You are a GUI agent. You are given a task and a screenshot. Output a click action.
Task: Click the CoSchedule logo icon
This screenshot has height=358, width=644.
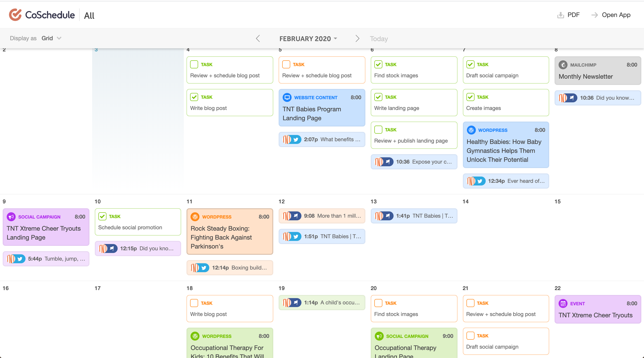(x=15, y=15)
